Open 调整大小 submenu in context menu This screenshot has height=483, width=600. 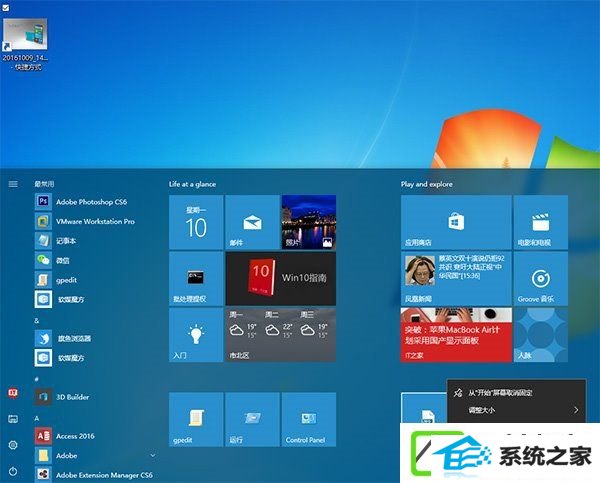click(x=516, y=410)
